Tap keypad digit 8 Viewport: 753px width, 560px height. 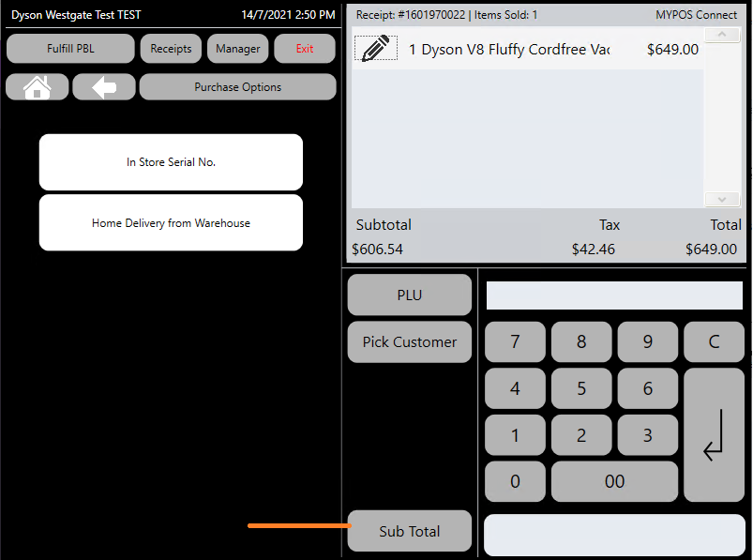pos(581,341)
